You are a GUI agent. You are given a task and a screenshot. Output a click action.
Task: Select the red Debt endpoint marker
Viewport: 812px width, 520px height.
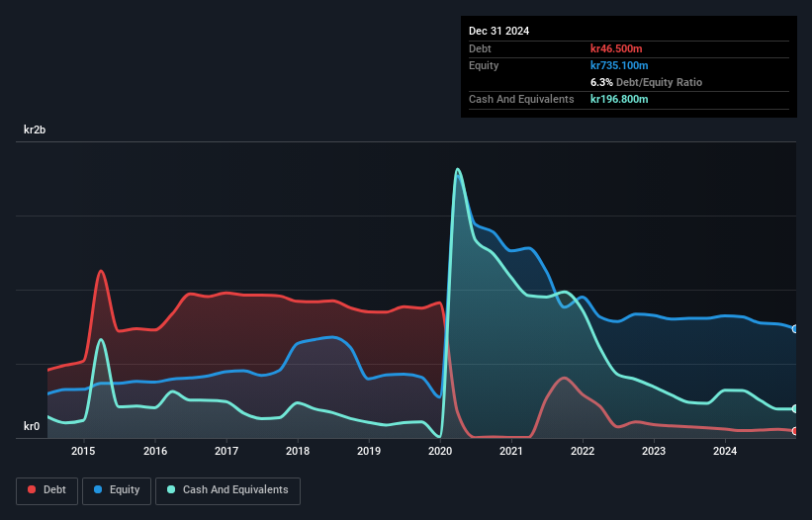pos(795,431)
